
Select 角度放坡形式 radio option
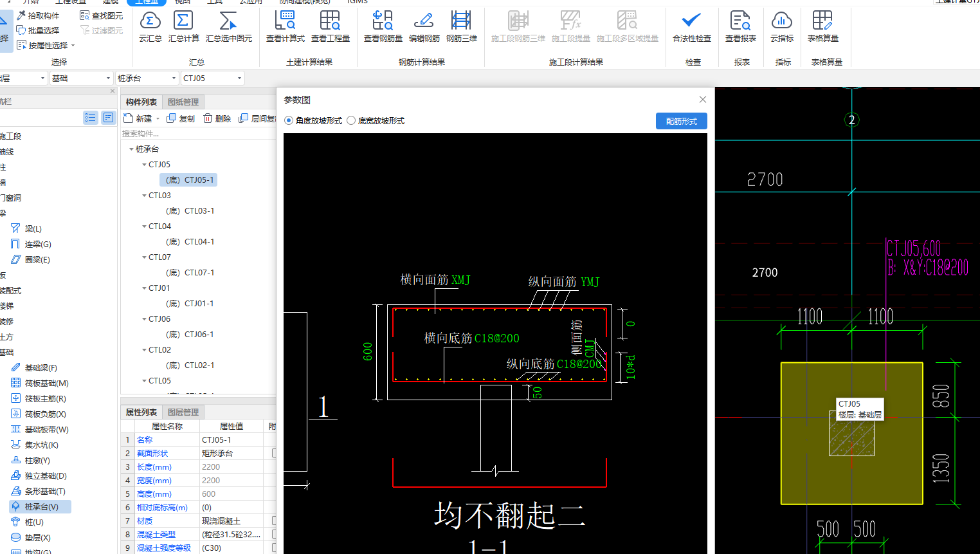pyautogui.click(x=289, y=120)
